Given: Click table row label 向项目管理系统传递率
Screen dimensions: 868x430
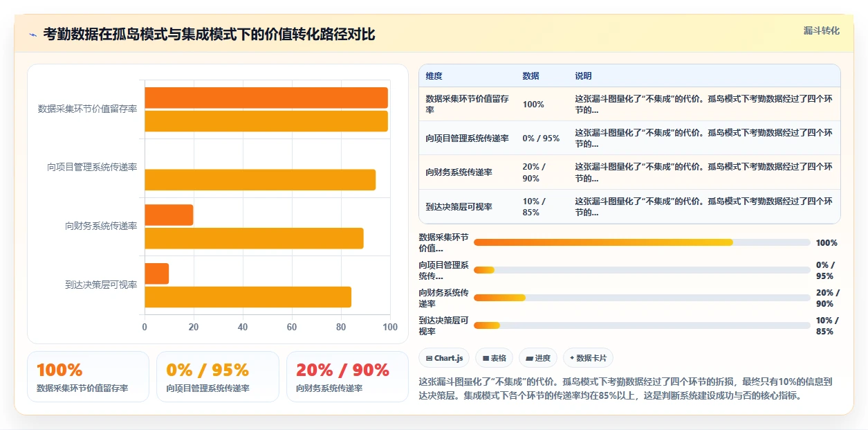Looking at the screenshot, I should tap(468, 138).
